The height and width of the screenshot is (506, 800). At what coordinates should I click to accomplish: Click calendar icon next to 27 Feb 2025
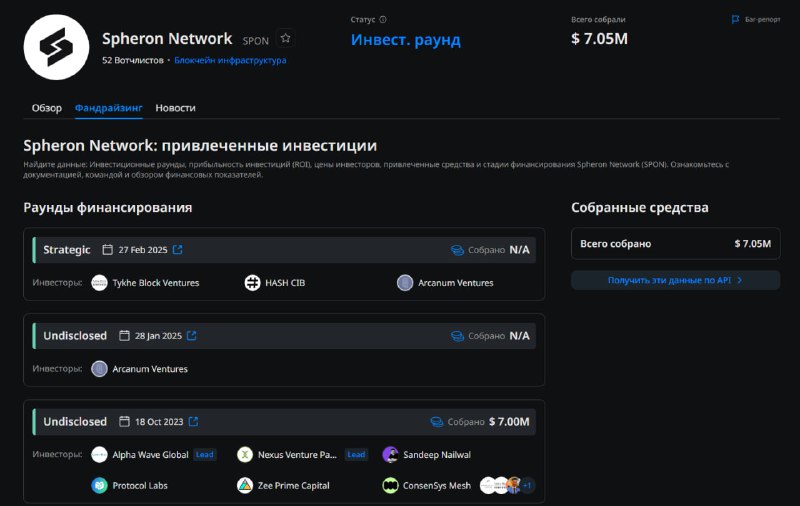[107, 249]
